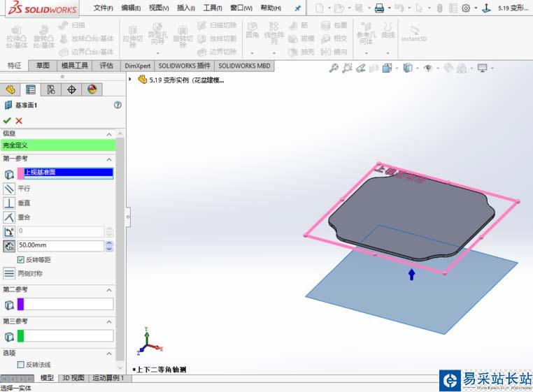This screenshot has width=533, height=392.
Task: Click the 50.00mm offset distance field
Action: point(61,245)
